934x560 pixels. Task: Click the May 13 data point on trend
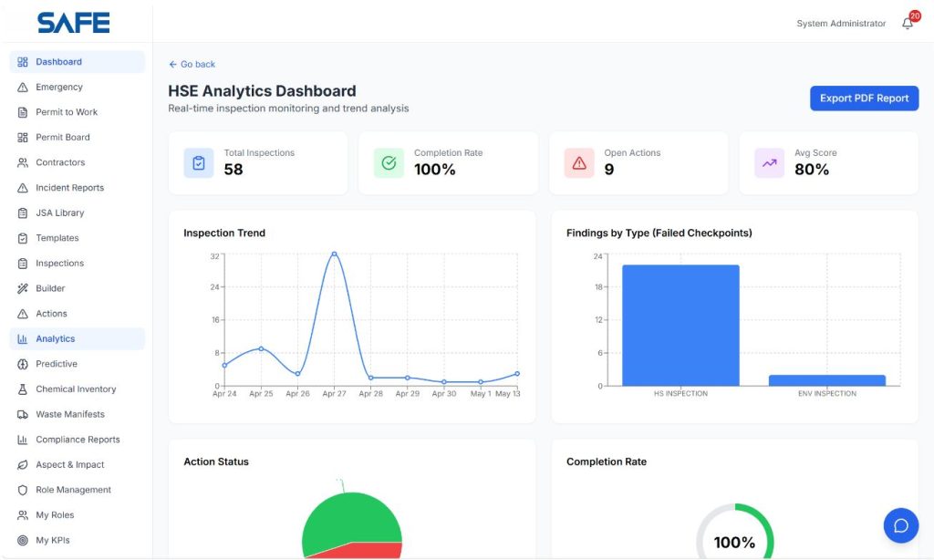517,374
